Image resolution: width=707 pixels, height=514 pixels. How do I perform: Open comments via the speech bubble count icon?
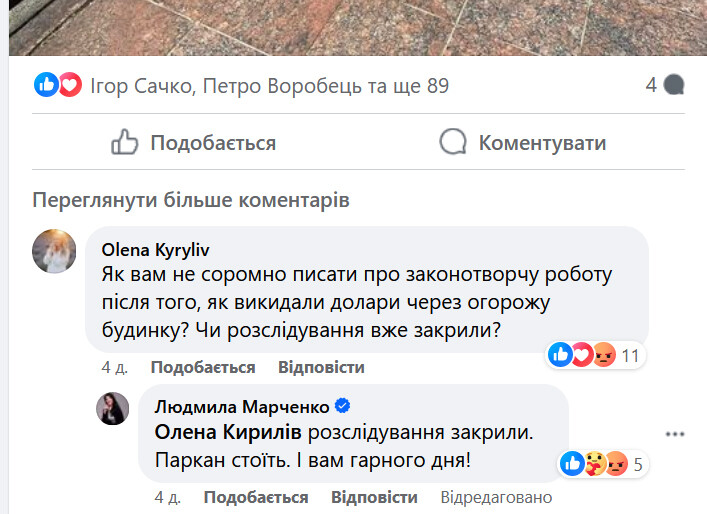[674, 85]
